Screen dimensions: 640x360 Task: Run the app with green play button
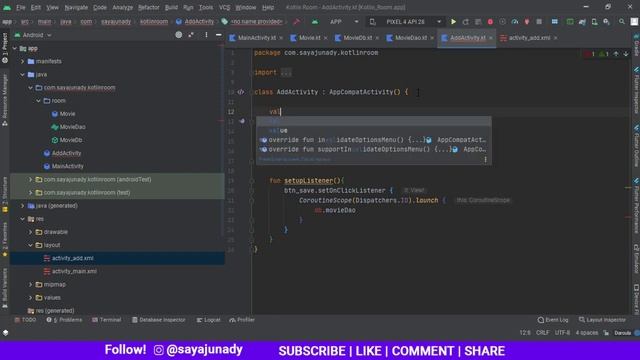click(453, 22)
